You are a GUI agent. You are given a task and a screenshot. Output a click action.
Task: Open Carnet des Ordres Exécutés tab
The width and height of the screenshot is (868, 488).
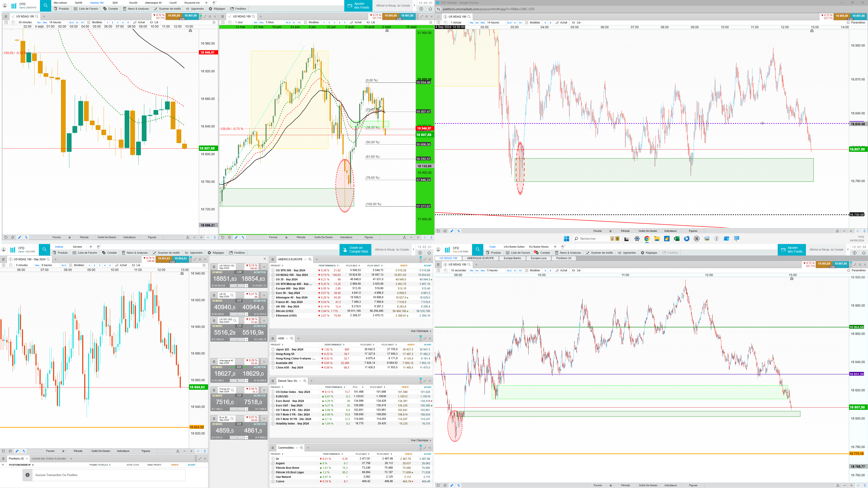pyautogui.click(x=49, y=459)
